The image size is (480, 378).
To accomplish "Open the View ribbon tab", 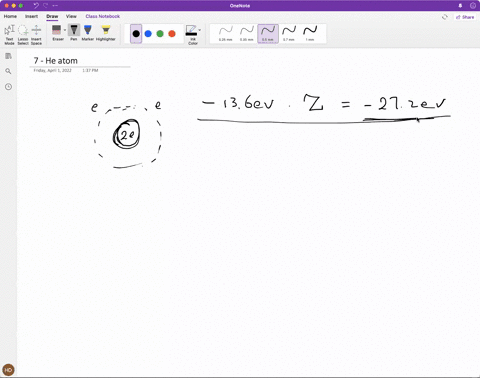I will tap(71, 16).
